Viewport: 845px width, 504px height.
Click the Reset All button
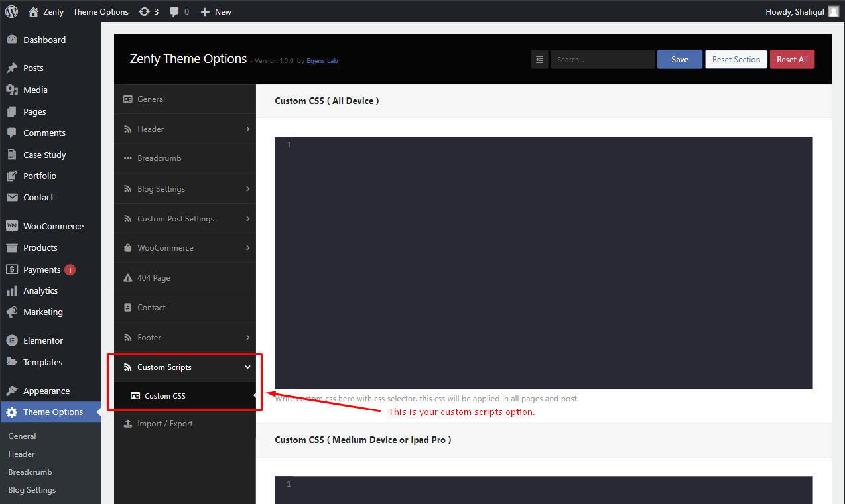[x=792, y=59]
